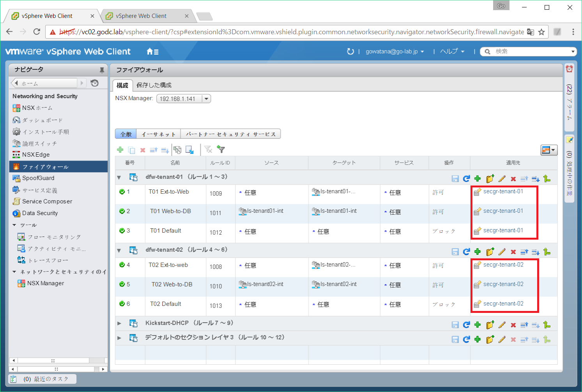Bookmark this page with the star icon
The image size is (582, 392).
(x=541, y=32)
